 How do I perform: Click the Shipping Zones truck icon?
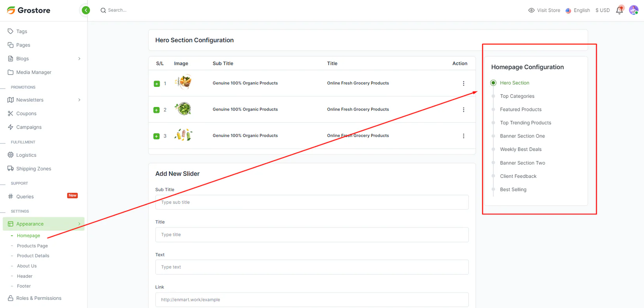pyautogui.click(x=11, y=168)
